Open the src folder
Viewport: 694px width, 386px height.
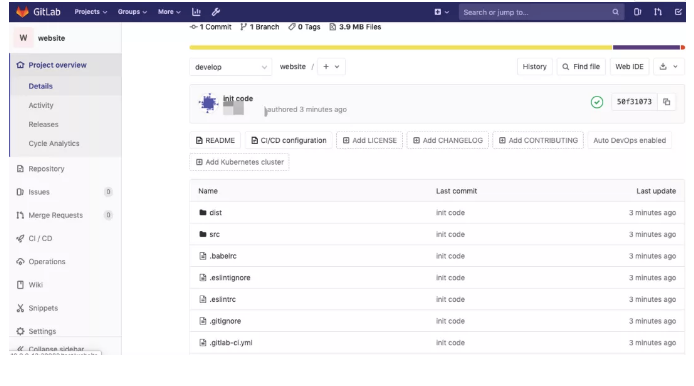(x=214, y=234)
